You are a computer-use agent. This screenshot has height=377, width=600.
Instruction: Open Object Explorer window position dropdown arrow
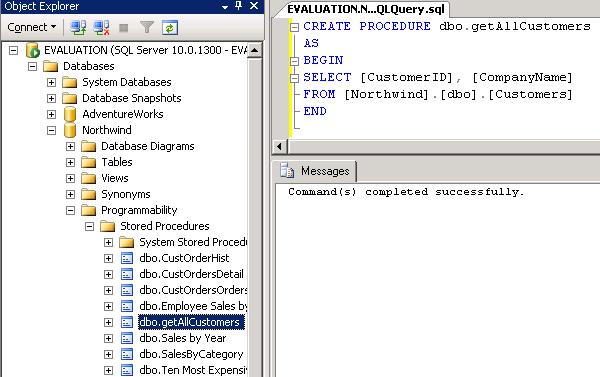click(x=225, y=7)
